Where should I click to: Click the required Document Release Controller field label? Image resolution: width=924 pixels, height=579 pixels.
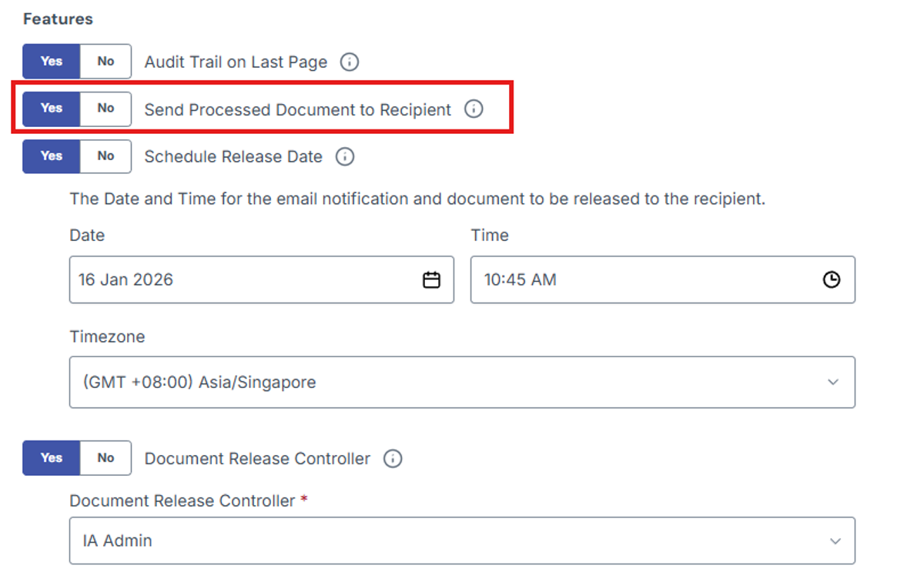189,501
